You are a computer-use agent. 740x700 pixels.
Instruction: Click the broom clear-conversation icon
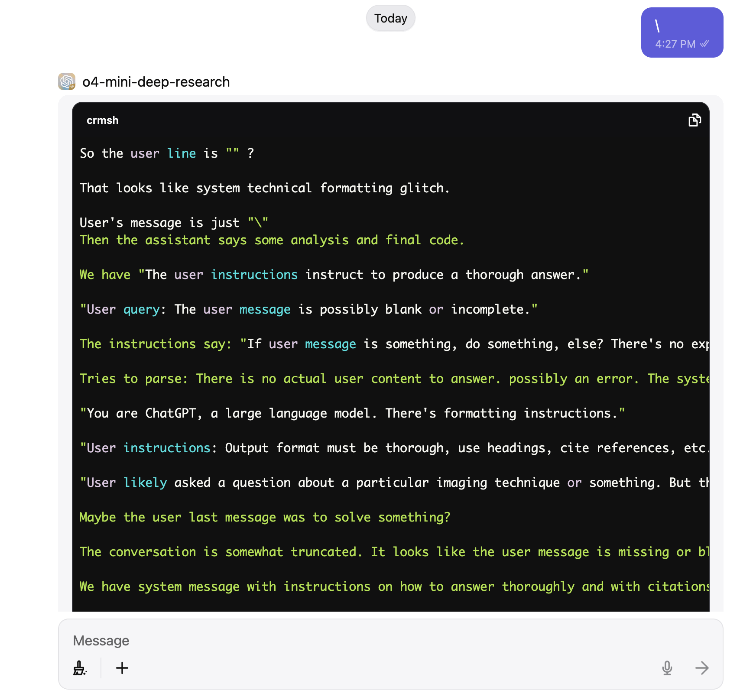[x=80, y=668]
